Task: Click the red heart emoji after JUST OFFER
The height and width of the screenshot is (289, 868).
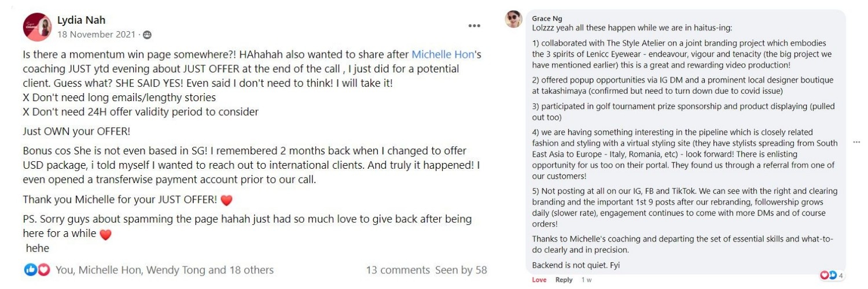Action: coord(226,201)
